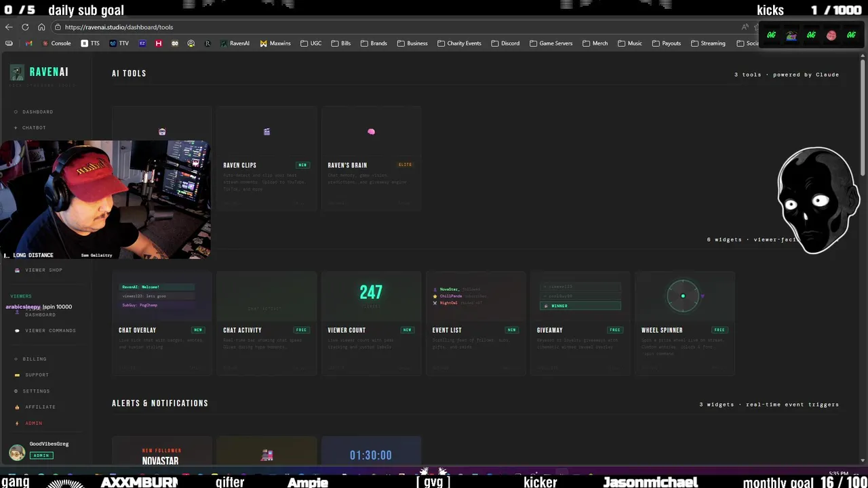The height and width of the screenshot is (488, 868).
Task: Open the Maxwins bookmark
Action: point(275,43)
